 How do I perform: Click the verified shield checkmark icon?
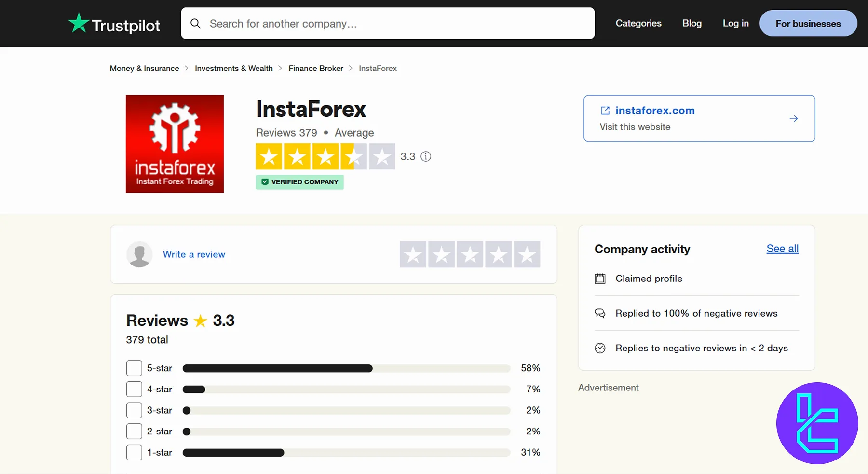click(265, 182)
